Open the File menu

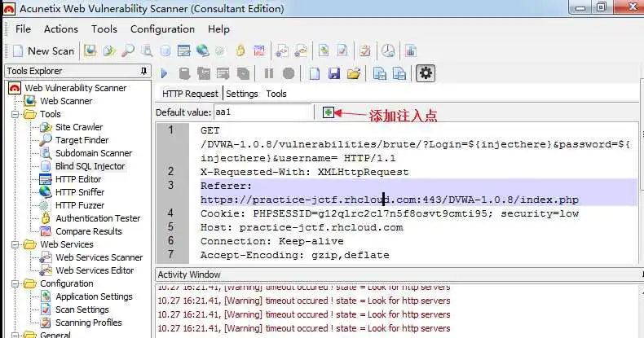coord(23,29)
